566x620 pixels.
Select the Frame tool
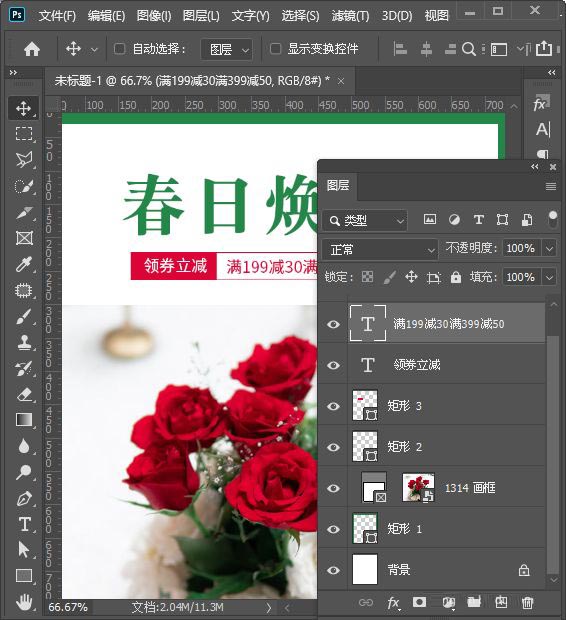[x=24, y=238]
